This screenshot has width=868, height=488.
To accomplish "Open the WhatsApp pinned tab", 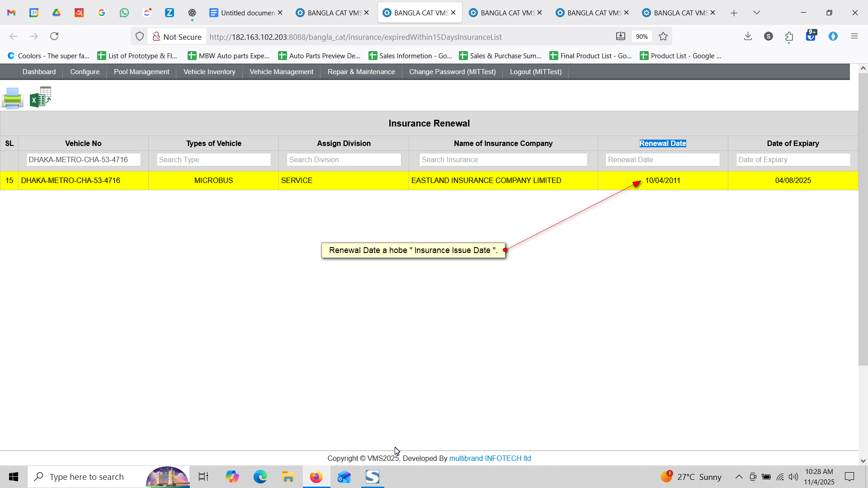I will (124, 13).
